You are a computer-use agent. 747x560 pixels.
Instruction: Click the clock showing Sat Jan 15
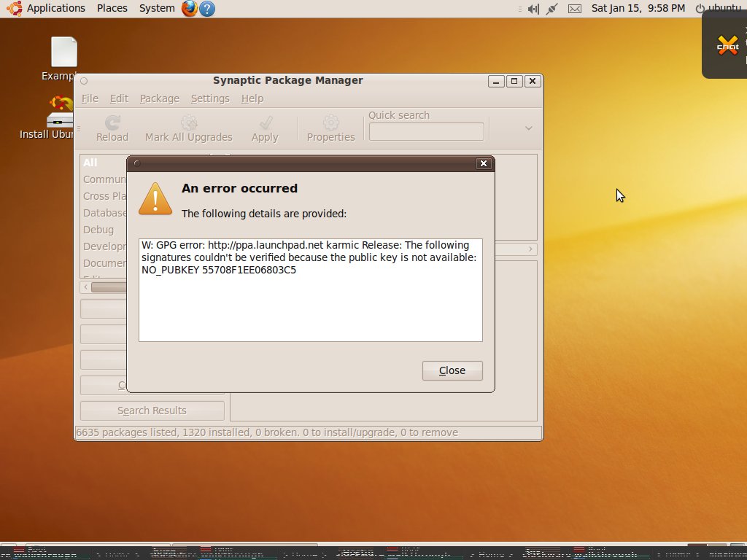tap(638, 8)
